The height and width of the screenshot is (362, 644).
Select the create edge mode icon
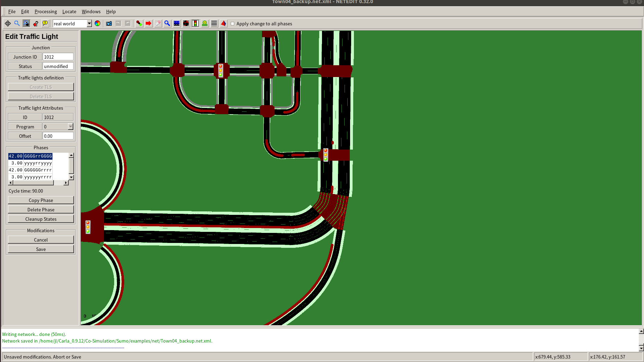pyautogui.click(x=139, y=24)
